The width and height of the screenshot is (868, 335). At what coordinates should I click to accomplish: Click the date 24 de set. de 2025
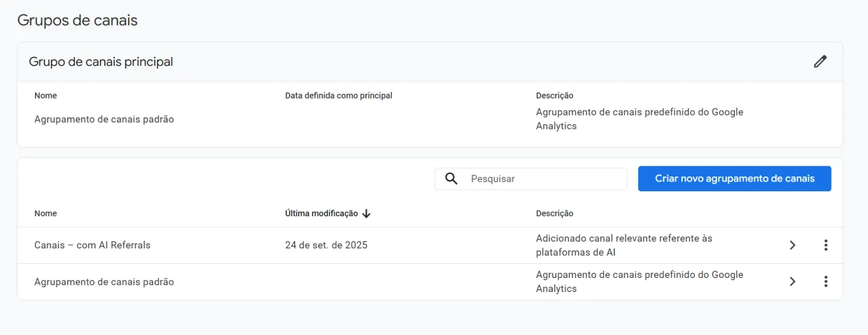click(326, 245)
